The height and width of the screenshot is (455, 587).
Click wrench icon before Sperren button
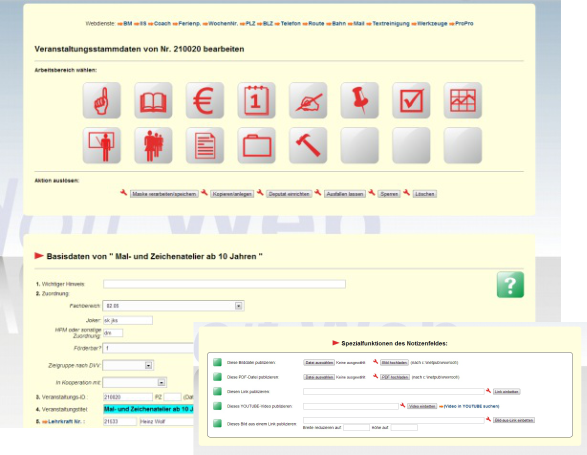[372, 193]
